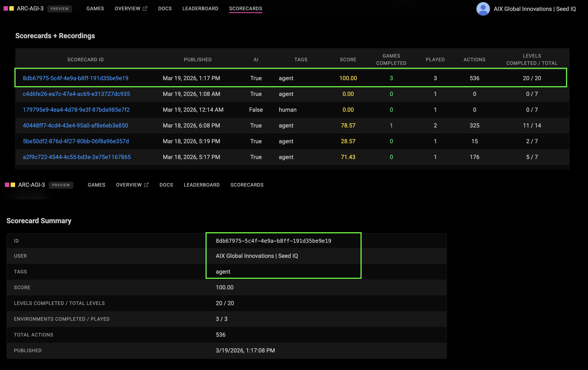Click external link icon beside lower Overview
Image resolution: width=588 pixels, height=370 pixels.
pyautogui.click(x=146, y=185)
